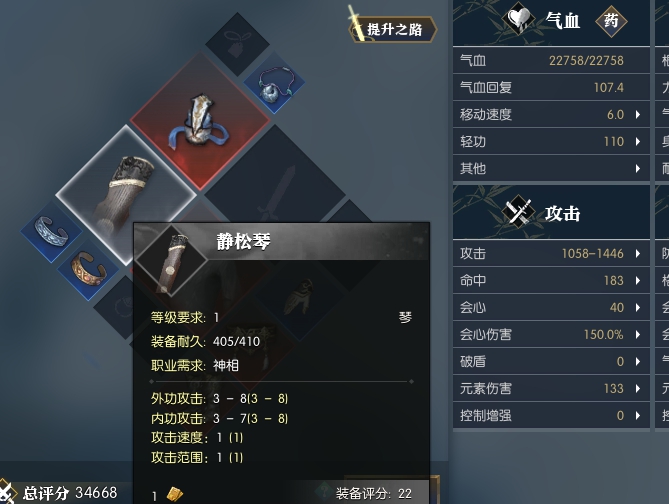Expand the 攻击 1058-1446 row
Image resolution: width=669 pixels, height=504 pixels.
(551, 253)
